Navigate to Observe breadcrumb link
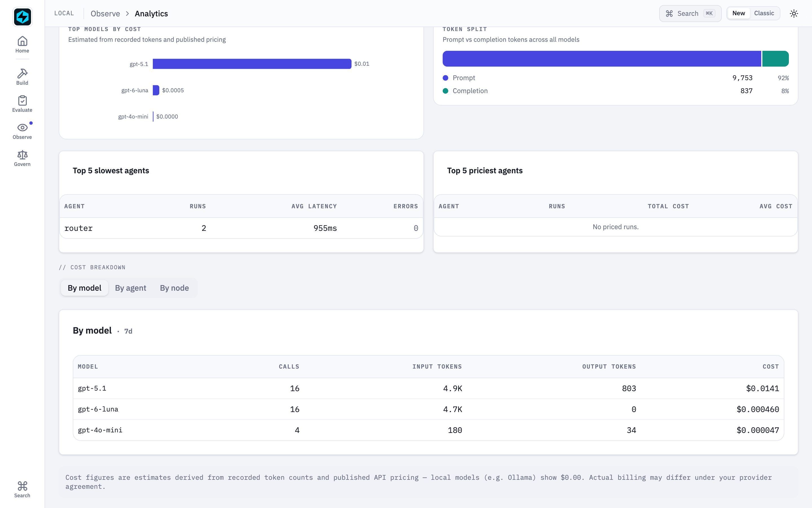The image size is (812, 508). click(105, 14)
